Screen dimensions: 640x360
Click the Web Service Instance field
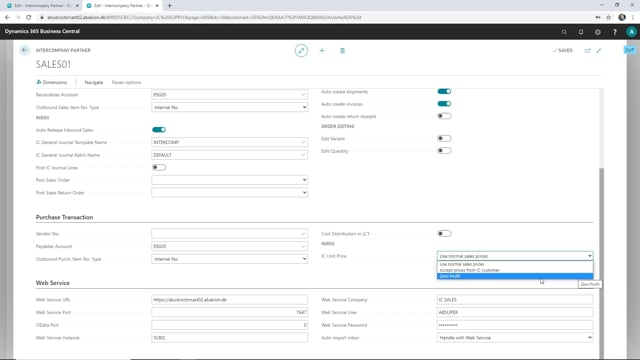(x=229, y=338)
